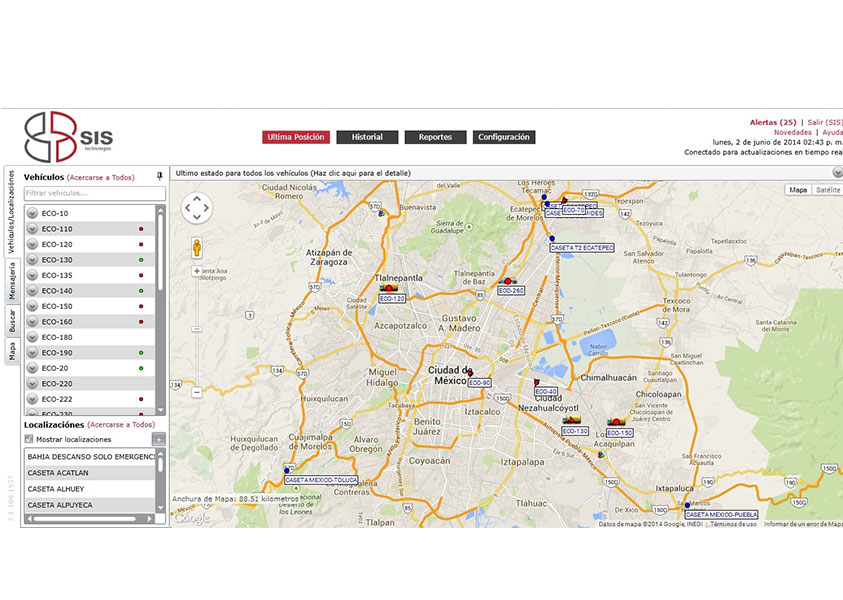Screen dimensions: 843x600
Task: Collapse the status bar with arrow icon
Action: [838, 173]
